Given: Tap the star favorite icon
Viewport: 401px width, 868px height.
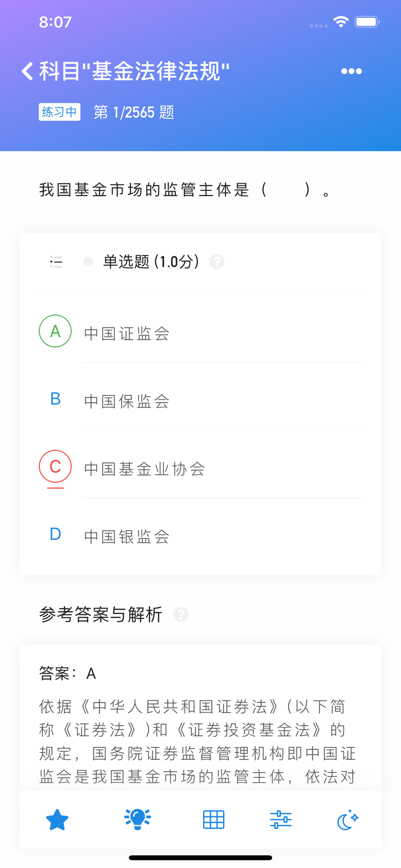Looking at the screenshot, I should (57, 819).
